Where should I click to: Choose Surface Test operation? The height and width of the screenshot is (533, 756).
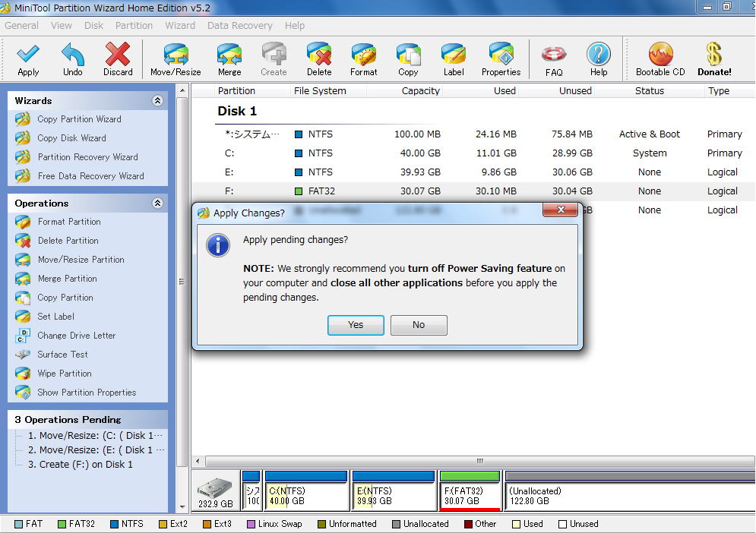click(62, 355)
